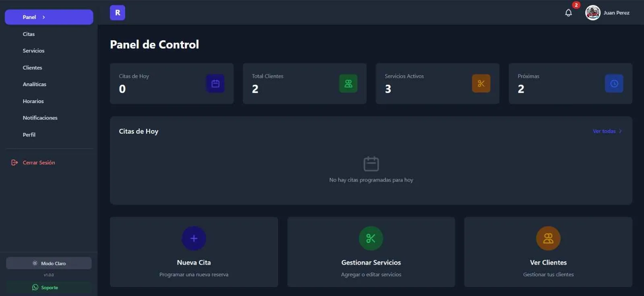Click the notification bell icon
644x296 pixels.
(x=568, y=13)
